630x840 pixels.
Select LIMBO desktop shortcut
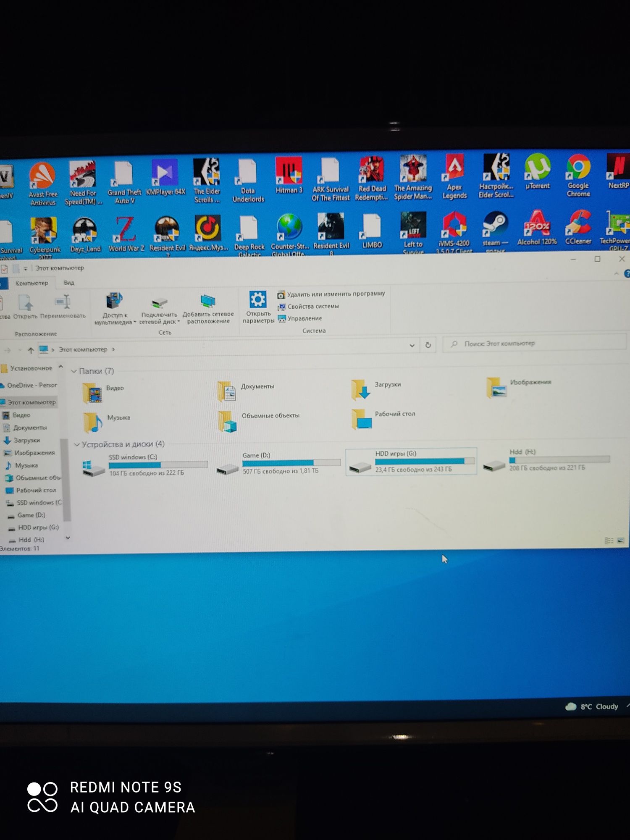click(372, 231)
